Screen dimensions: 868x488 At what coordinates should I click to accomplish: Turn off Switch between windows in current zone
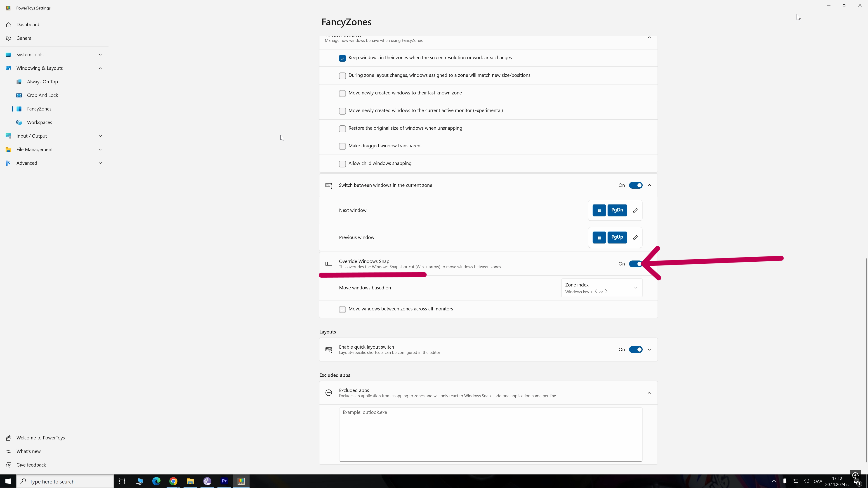click(x=635, y=185)
